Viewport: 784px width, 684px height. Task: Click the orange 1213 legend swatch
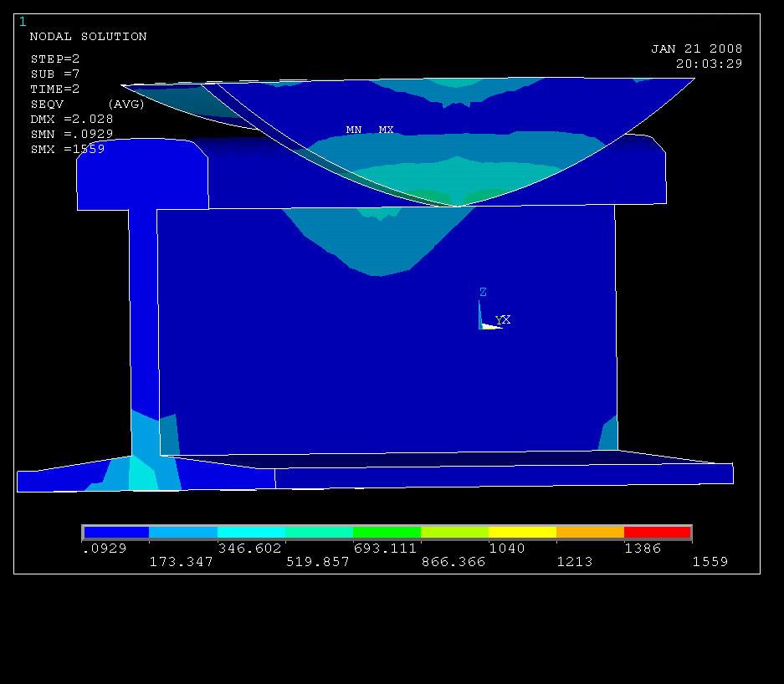pyautogui.click(x=590, y=532)
